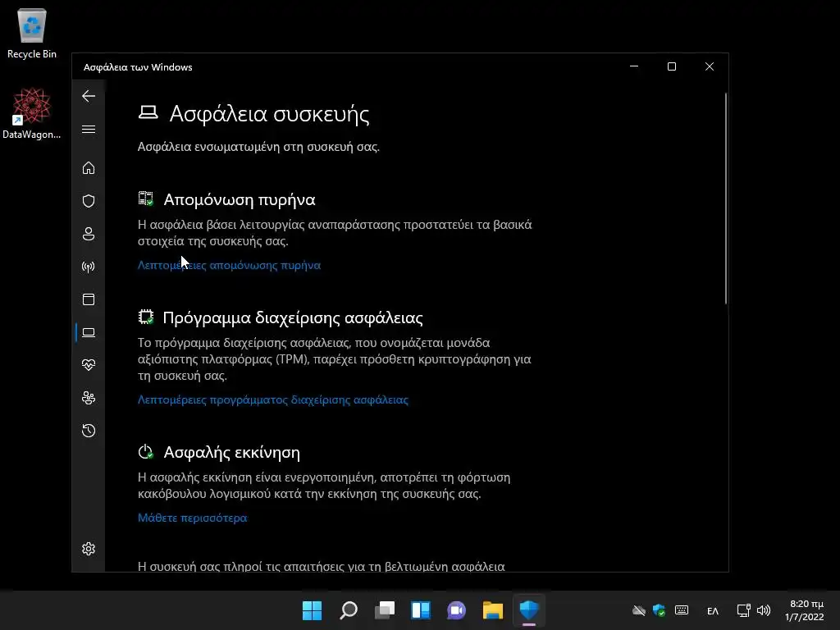Click the vertical scrollbar thumb
The image size is (840, 630).
pos(726,199)
